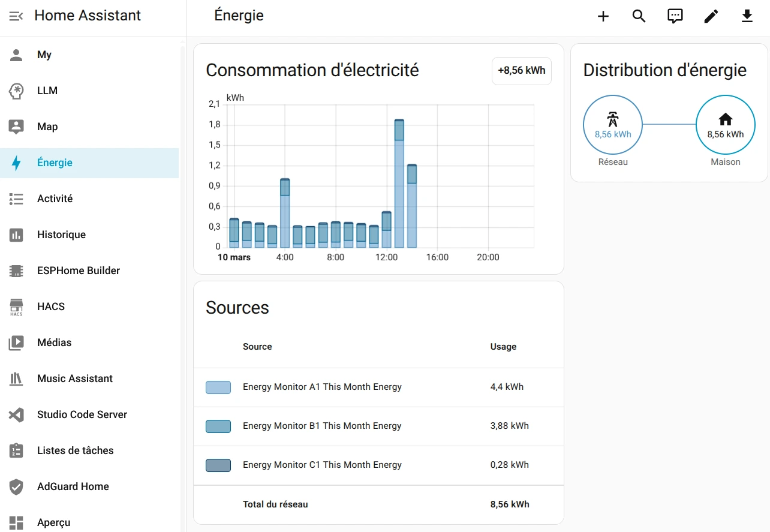The width and height of the screenshot is (770, 532).
Task: Download energy data with the download icon
Action: (x=747, y=16)
